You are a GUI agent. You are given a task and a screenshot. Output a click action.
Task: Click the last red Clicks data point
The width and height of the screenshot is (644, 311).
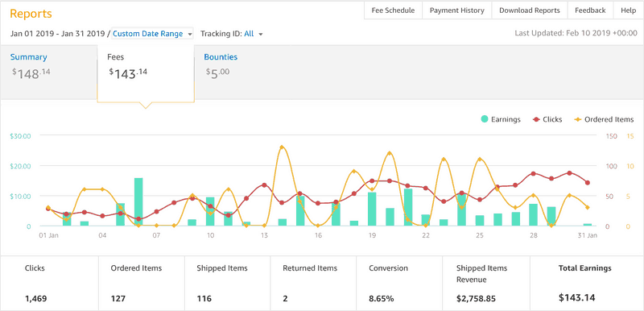tap(588, 183)
